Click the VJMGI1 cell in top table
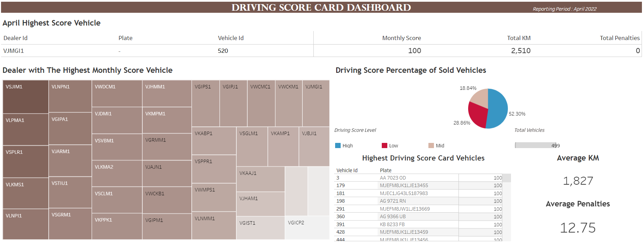 14,51
